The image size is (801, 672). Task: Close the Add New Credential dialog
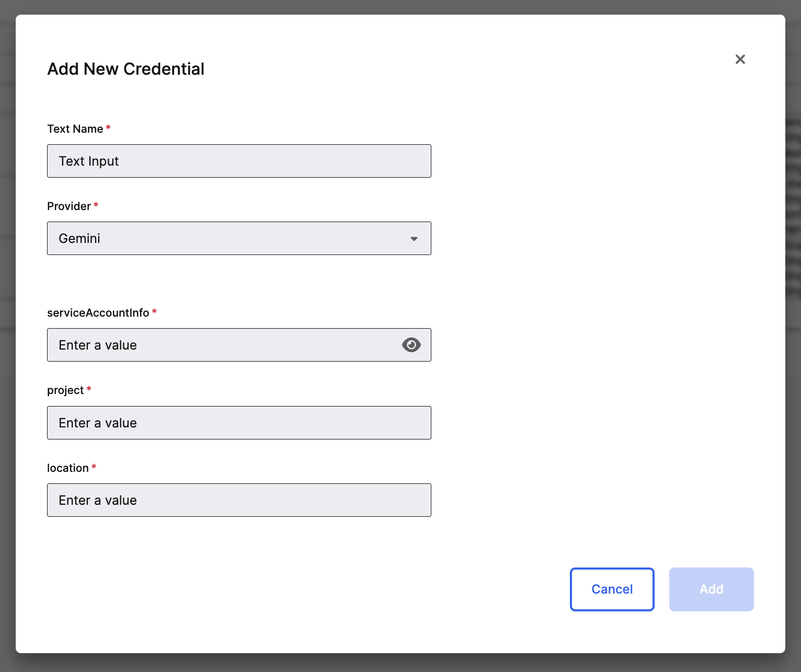pos(740,59)
